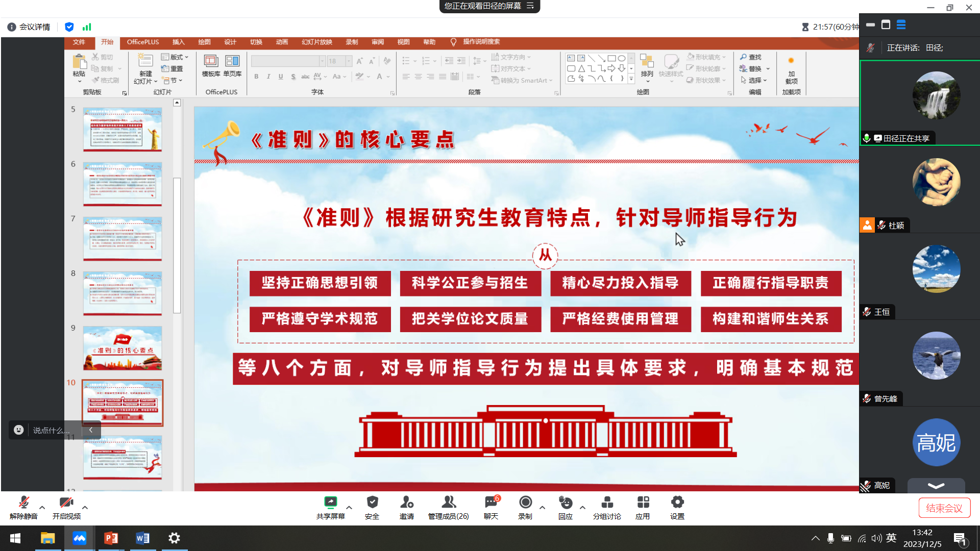This screenshot has width=980, height=551.
Task: Open PowerPoint from the Windows taskbar
Action: pos(111,538)
